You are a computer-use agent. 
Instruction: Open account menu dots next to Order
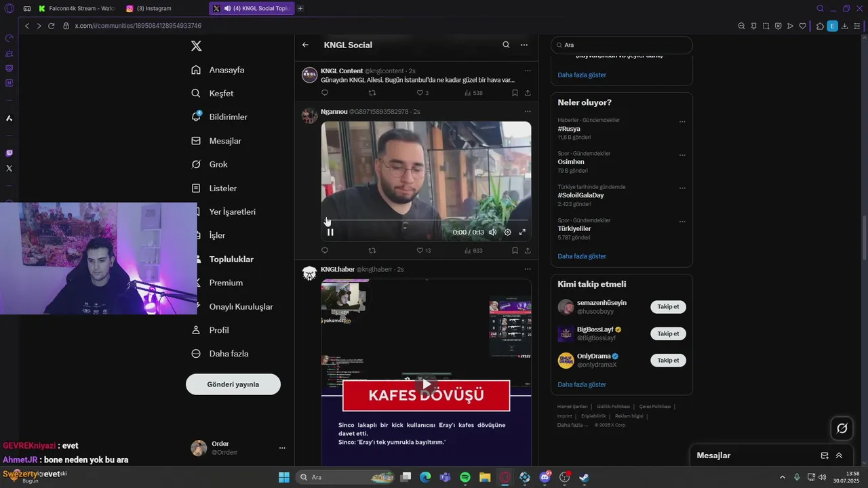[x=282, y=448]
